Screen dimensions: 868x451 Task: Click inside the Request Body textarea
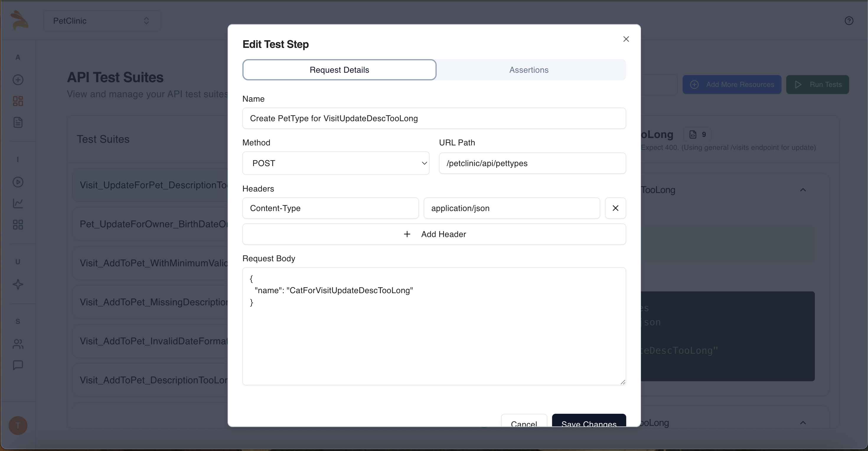[x=434, y=327]
